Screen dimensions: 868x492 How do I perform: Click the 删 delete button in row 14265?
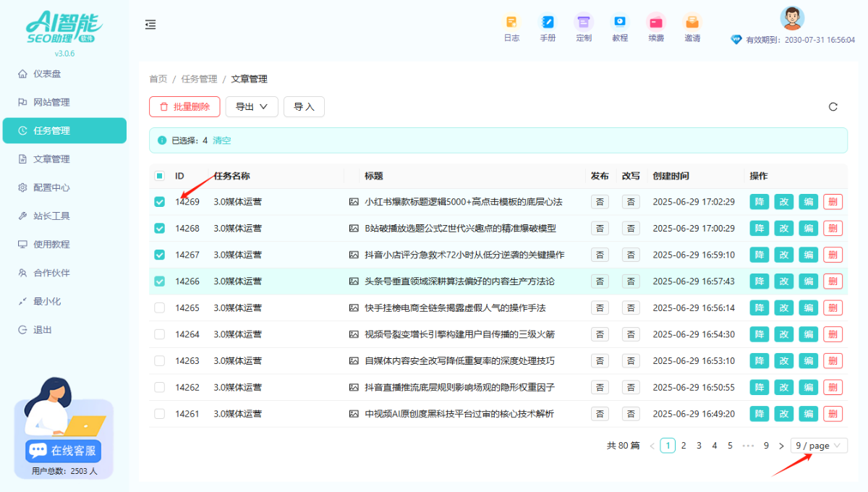coord(833,307)
